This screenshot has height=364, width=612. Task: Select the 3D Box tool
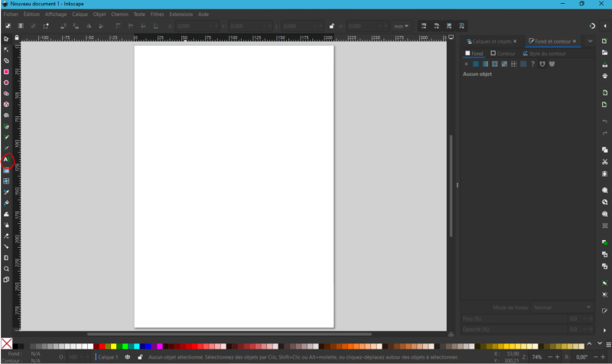coord(6,105)
